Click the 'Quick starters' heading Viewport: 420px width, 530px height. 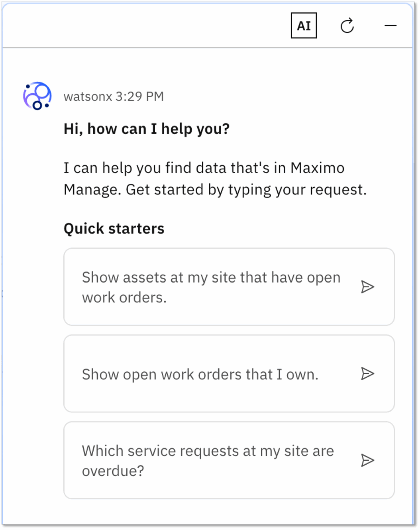pos(114,229)
